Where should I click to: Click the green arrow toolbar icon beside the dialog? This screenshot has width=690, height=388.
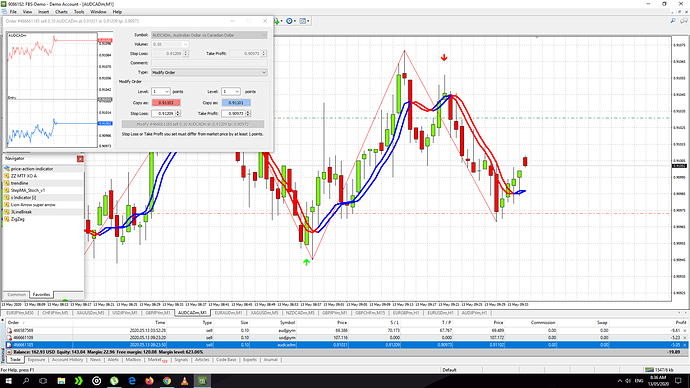(277, 21)
